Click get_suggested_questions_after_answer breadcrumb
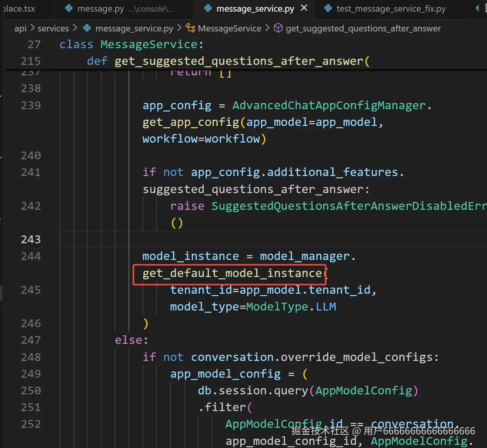The height and width of the screenshot is (448, 487). click(x=363, y=28)
